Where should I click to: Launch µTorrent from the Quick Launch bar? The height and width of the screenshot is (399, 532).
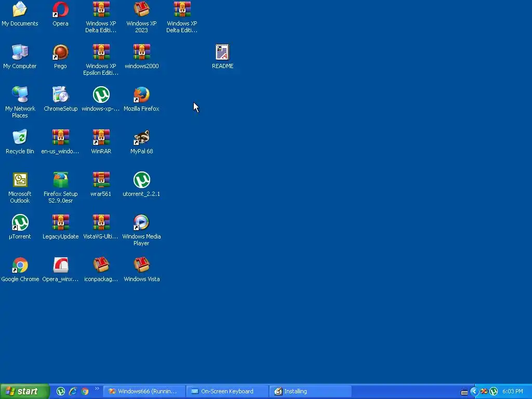(61, 391)
